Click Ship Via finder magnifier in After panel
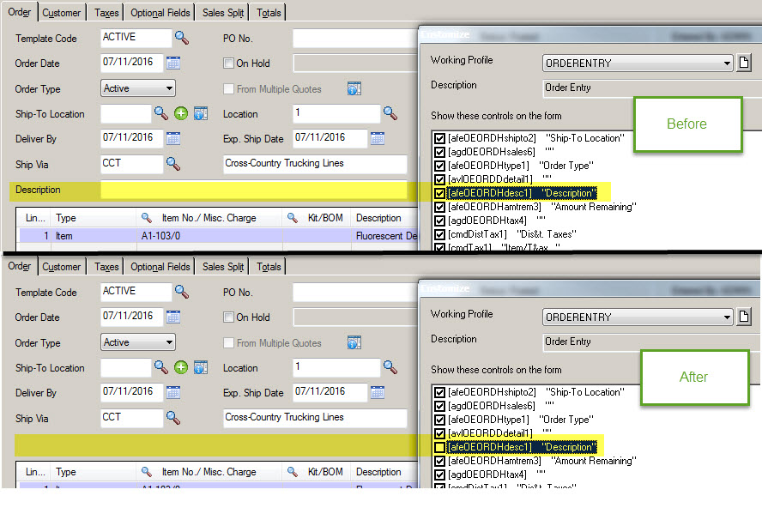Viewport: 762px width, 532px height. 173,418
